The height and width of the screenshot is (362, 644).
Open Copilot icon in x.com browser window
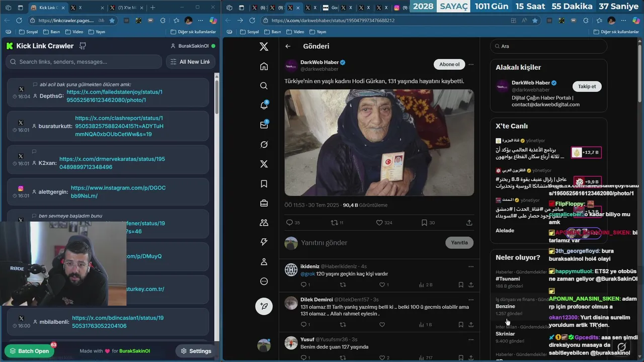point(635,20)
